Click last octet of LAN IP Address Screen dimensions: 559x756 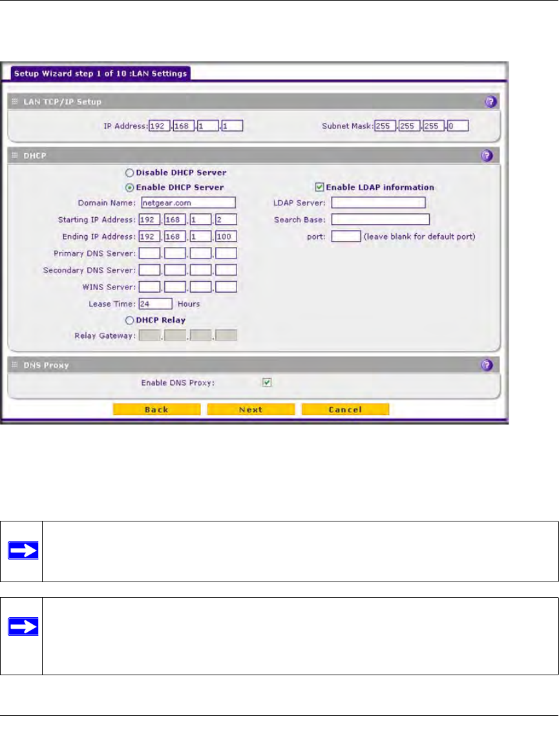pos(232,126)
